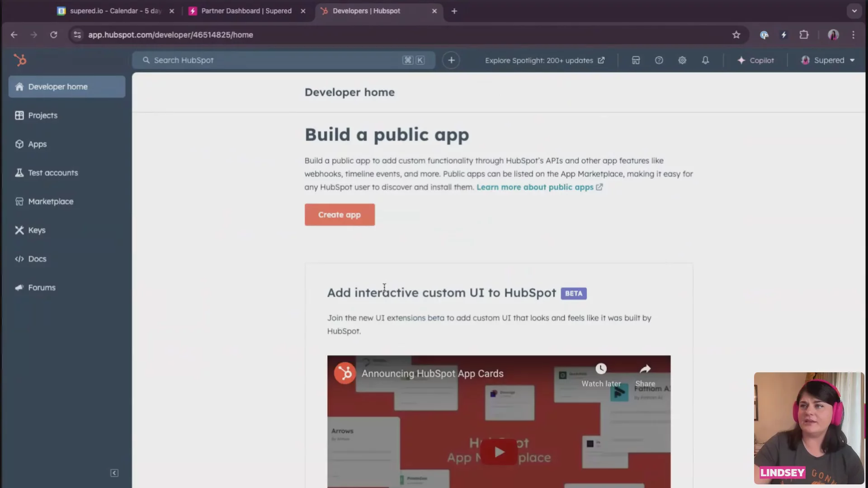View site information icon
Image resolution: width=868 pixels, height=488 pixels.
(x=77, y=35)
